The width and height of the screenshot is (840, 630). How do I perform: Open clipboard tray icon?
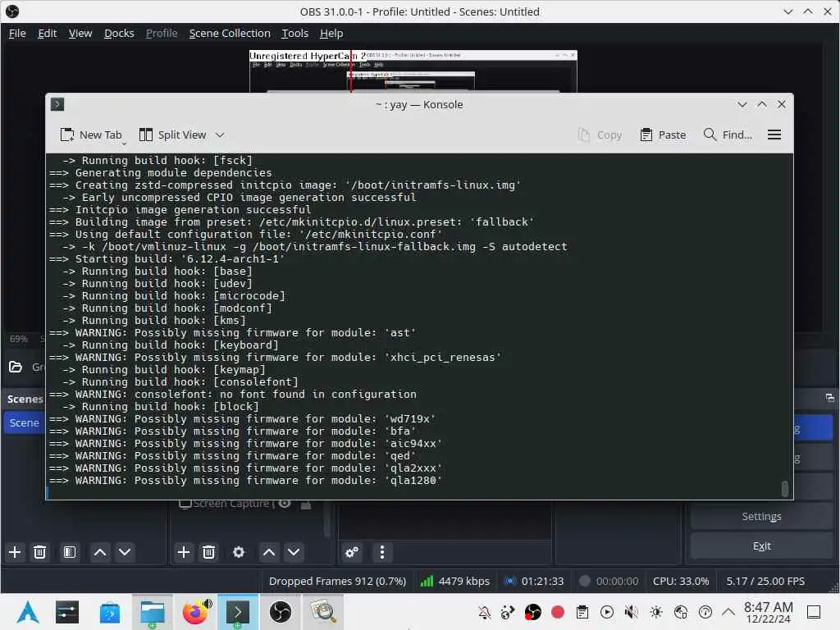[582, 612]
